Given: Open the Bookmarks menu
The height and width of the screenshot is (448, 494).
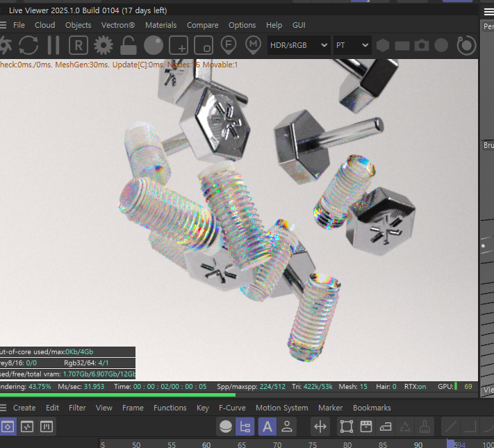Looking at the screenshot, I should coord(372,408).
